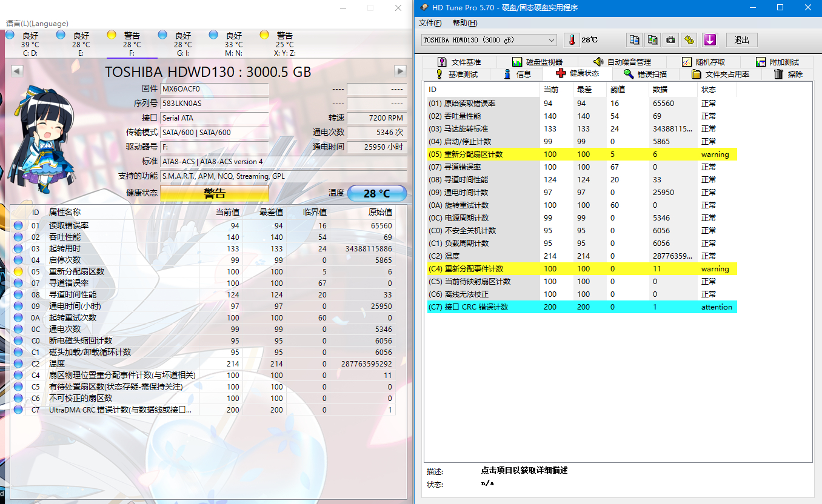Open the 帮助(H) menu in HD Tune
The width and height of the screenshot is (822, 504).
pos(465,23)
